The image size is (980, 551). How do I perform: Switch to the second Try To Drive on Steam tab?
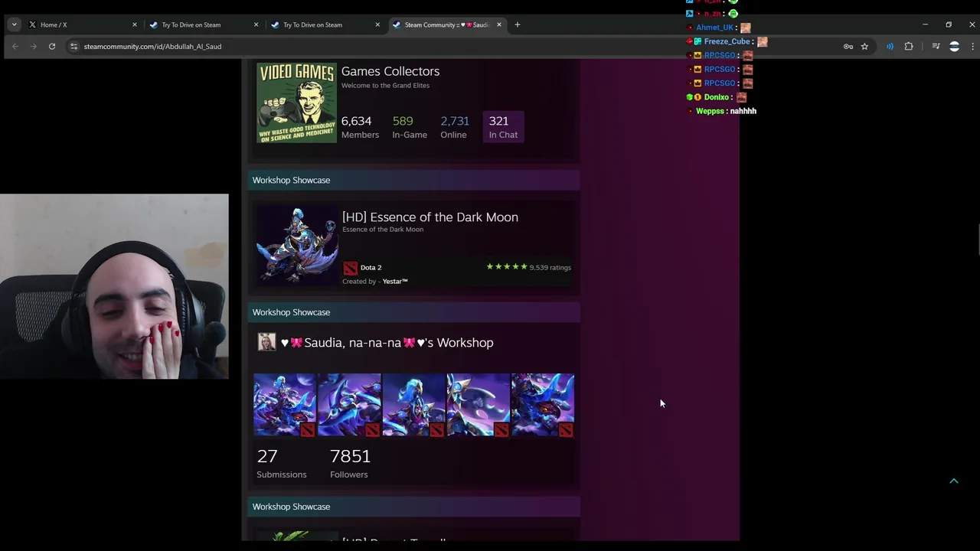(x=325, y=24)
